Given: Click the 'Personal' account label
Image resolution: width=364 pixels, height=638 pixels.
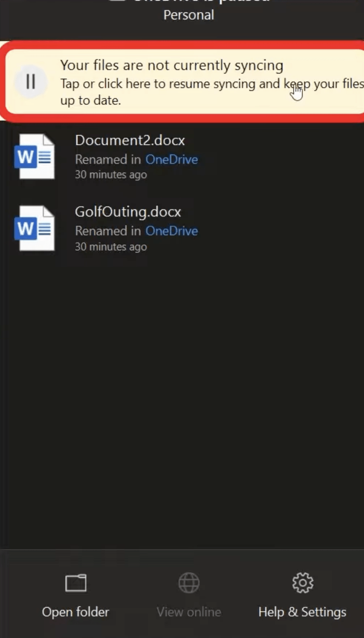Looking at the screenshot, I should click(x=188, y=15).
